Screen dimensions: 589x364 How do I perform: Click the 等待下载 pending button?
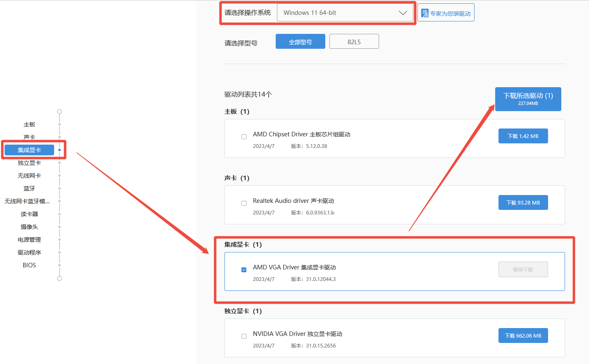[523, 269]
